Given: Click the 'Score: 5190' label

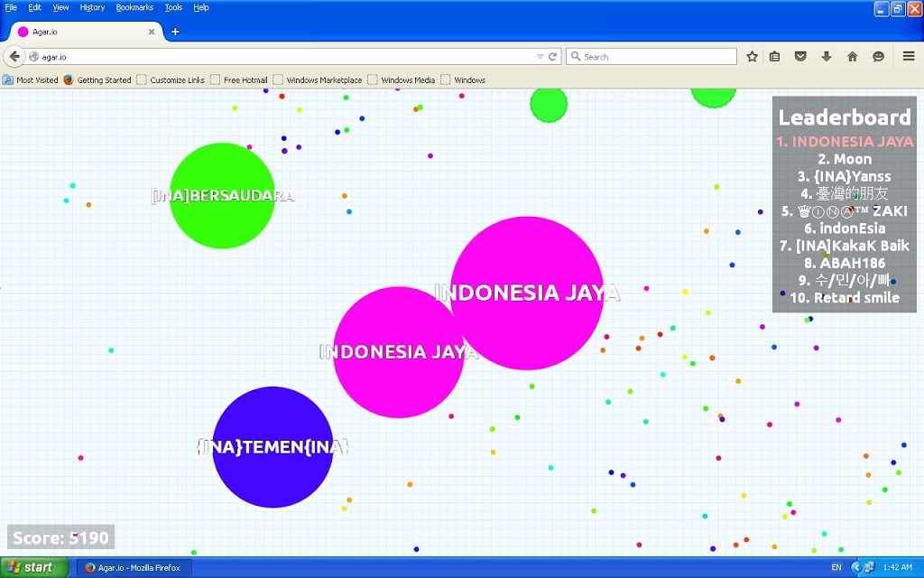Looking at the screenshot, I should click(60, 538).
